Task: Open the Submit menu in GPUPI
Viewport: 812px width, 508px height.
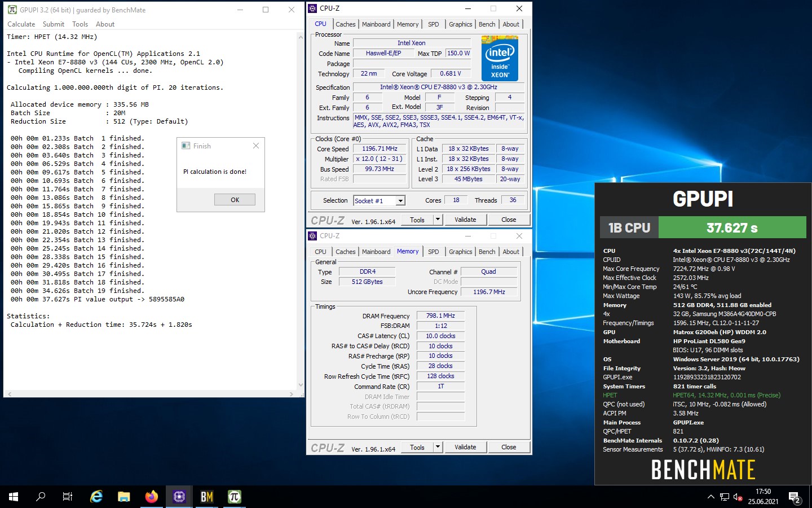Action: tap(54, 24)
